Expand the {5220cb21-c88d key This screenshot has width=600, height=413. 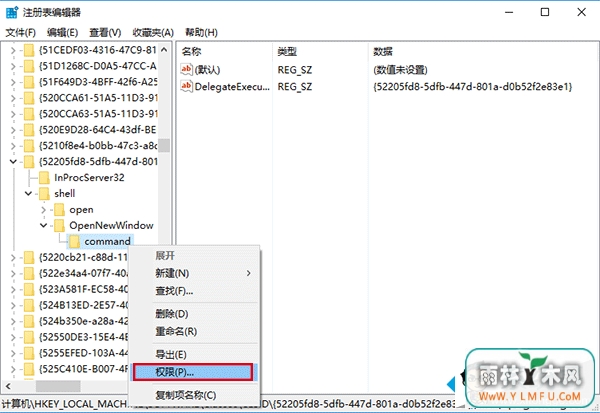point(13,257)
